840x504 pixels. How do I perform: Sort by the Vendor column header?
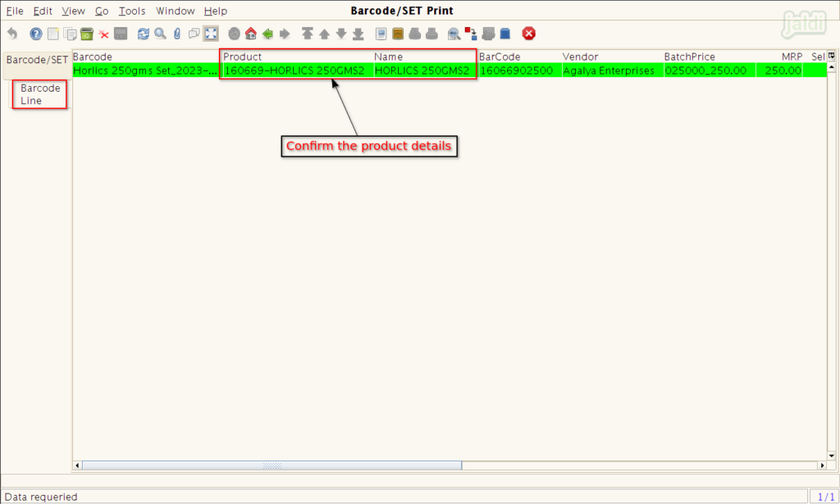(x=612, y=57)
